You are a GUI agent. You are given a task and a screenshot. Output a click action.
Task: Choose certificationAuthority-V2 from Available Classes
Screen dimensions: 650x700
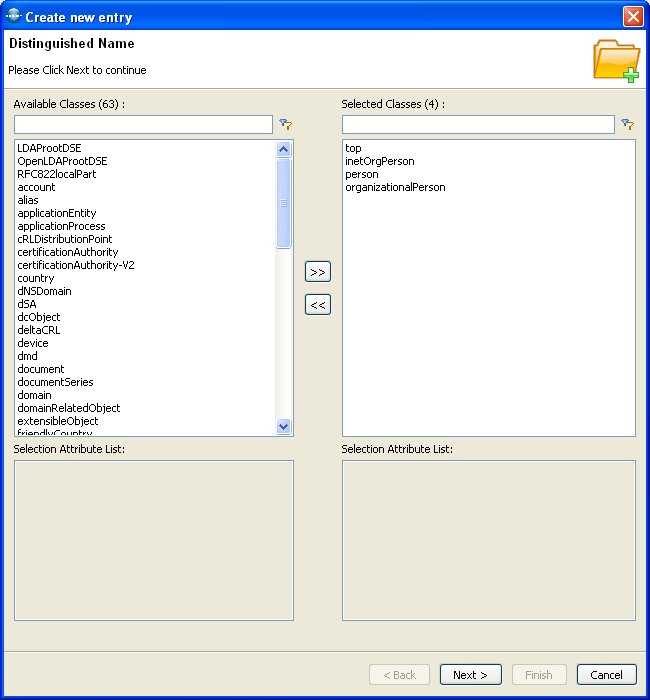pyautogui.click(x=75, y=265)
